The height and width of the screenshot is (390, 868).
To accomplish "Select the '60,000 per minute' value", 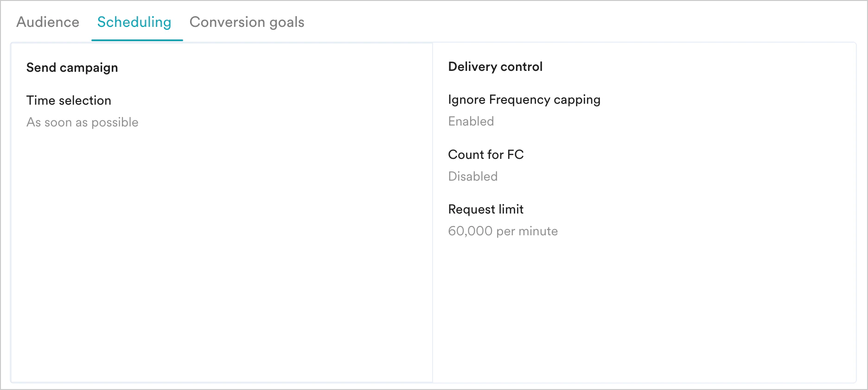I will point(503,231).
